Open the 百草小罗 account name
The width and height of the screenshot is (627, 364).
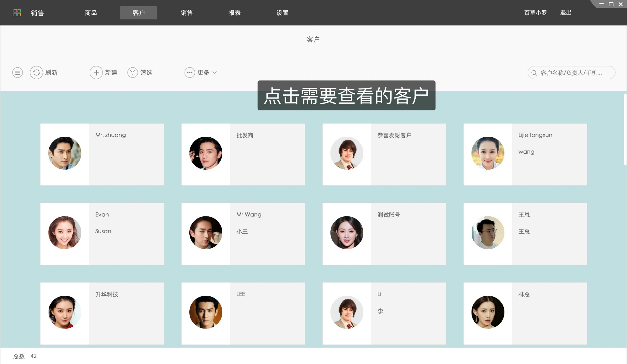pyautogui.click(x=535, y=13)
